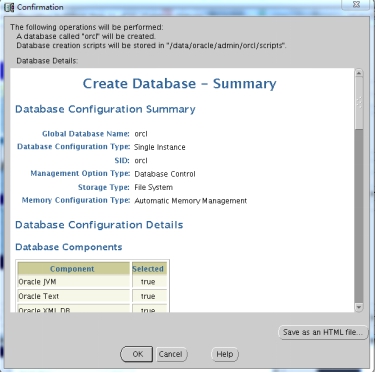This screenshot has height=373, width=376.
Task: Click Save as an HTML file button
Action: pos(323,332)
